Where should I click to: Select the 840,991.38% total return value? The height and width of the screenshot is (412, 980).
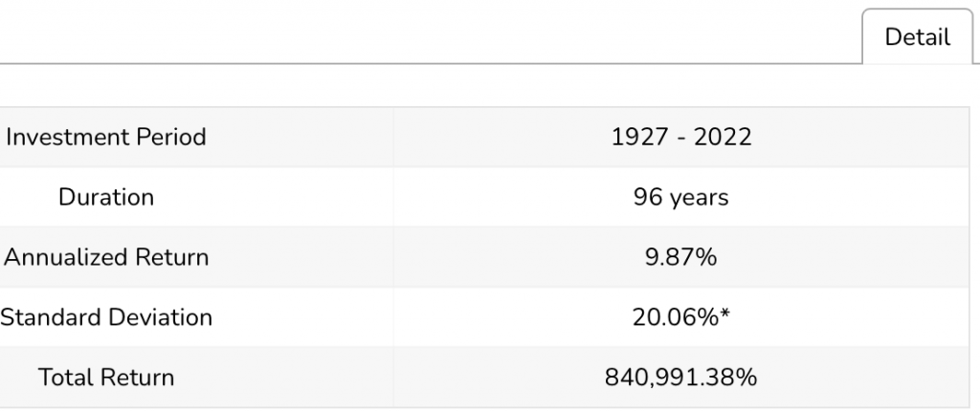(x=680, y=377)
